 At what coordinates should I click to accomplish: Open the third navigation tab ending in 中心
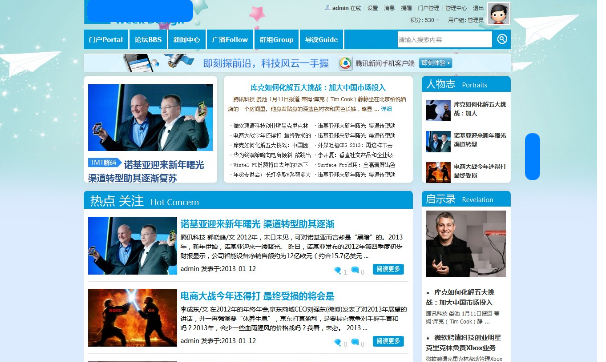coord(187,39)
